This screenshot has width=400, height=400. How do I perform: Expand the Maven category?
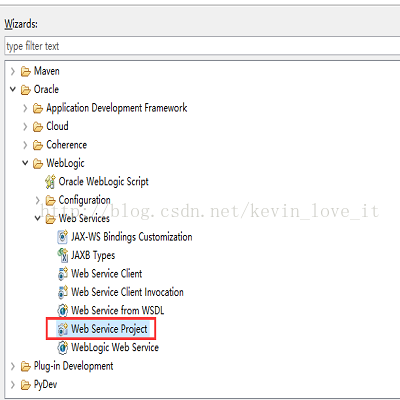tap(13, 71)
